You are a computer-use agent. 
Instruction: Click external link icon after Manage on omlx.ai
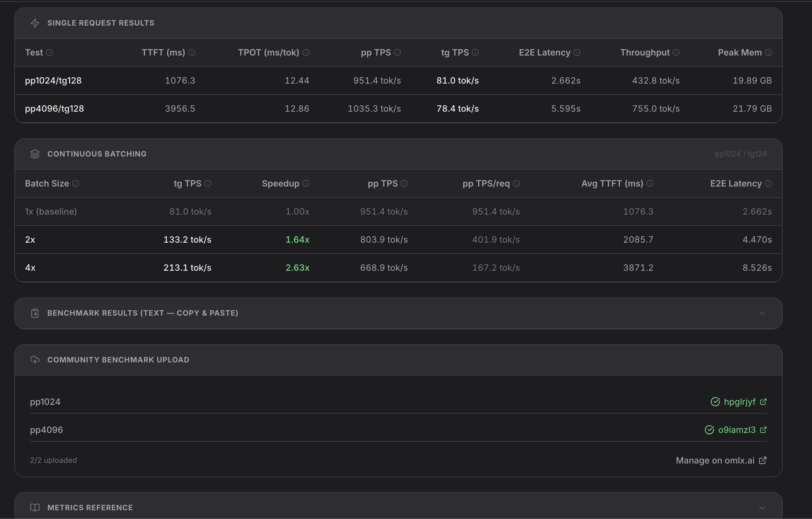click(x=763, y=461)
